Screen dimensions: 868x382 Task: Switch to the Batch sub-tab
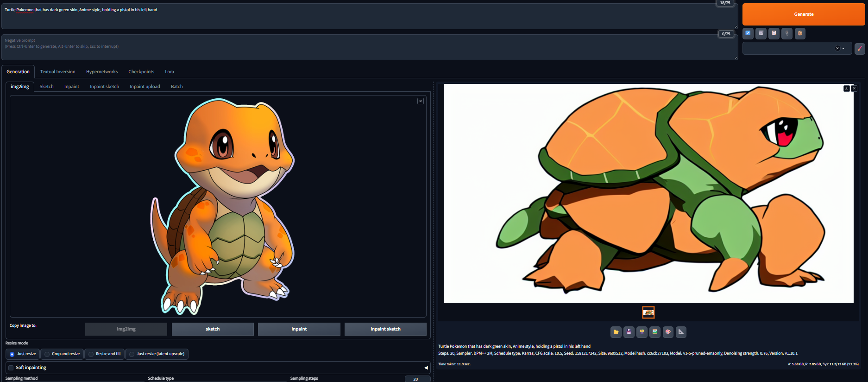177,87
